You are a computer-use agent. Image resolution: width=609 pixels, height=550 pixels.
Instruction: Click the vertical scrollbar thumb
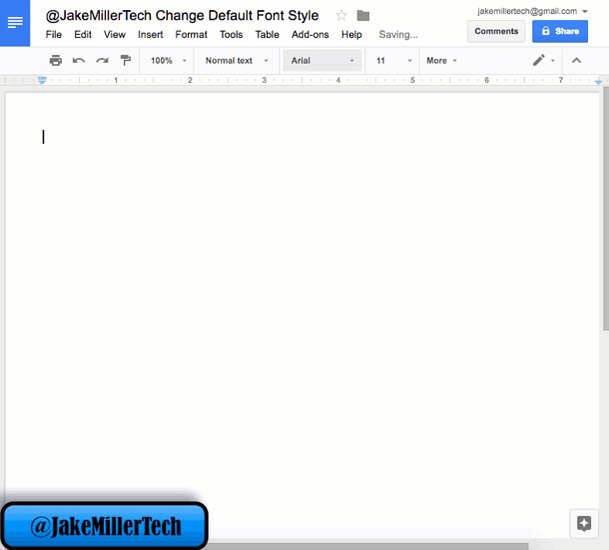pyautogui.click(x=606, y=209)
